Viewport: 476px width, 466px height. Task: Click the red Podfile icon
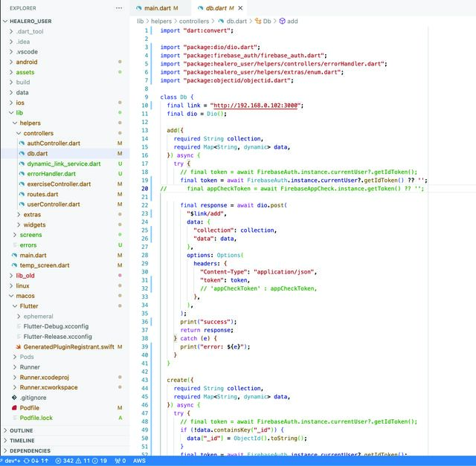[x=14, y=408]
